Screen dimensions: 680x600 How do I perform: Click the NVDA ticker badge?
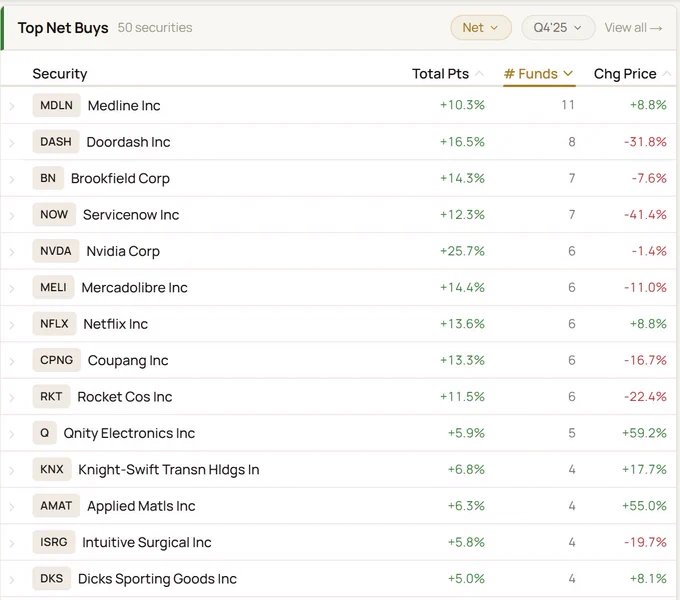click(x=56, y=251)
